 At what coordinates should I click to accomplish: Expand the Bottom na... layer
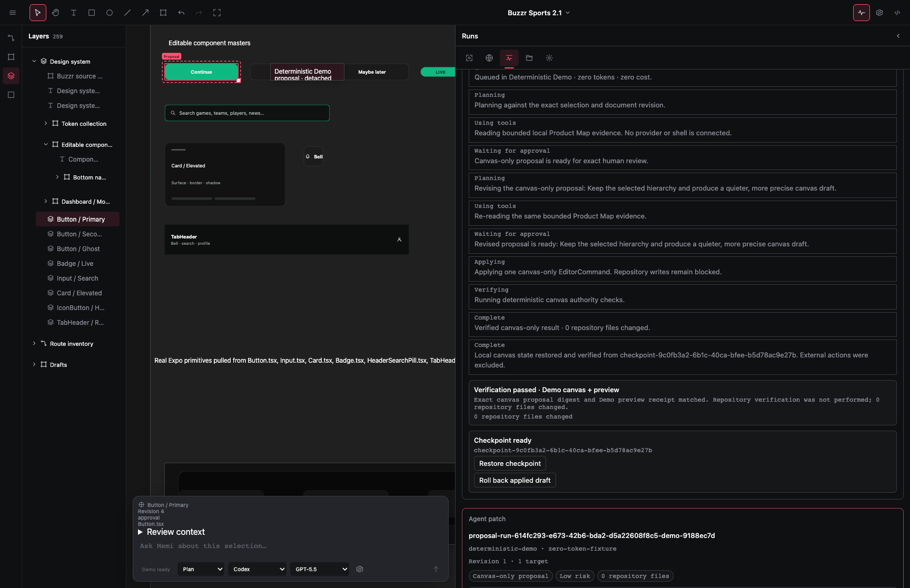[57, 177]
